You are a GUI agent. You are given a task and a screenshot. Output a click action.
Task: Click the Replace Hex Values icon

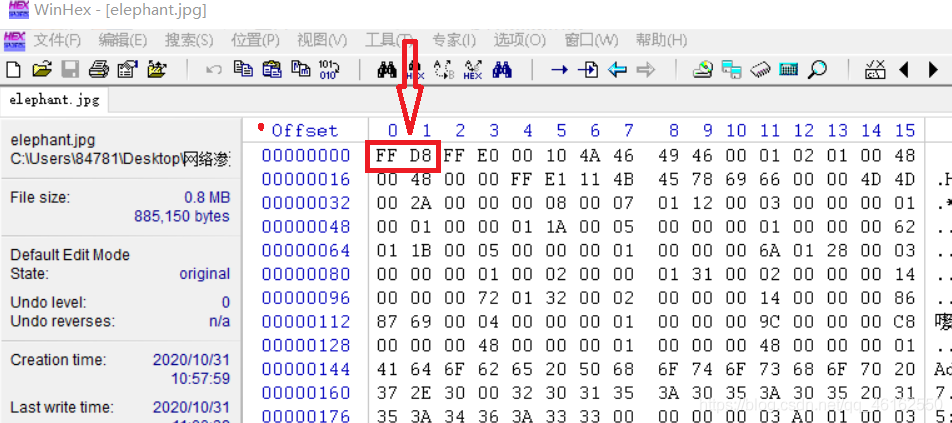(x=473, y=69)
